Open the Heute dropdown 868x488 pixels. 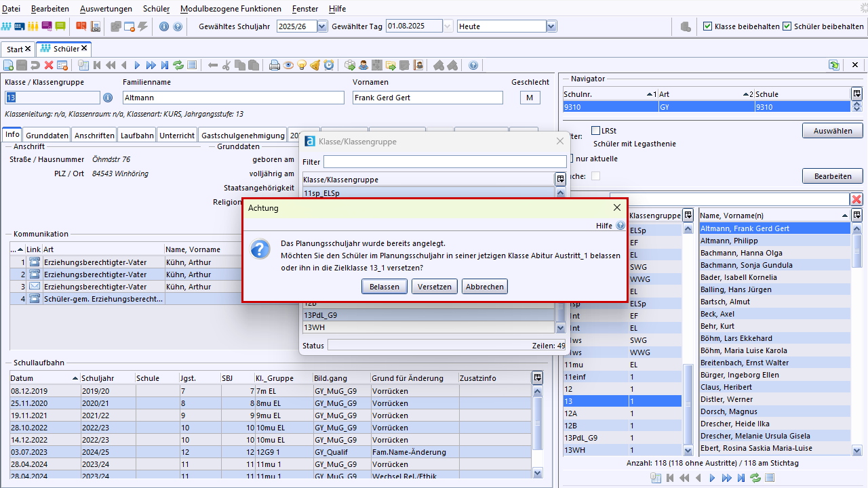coord(551,26)
